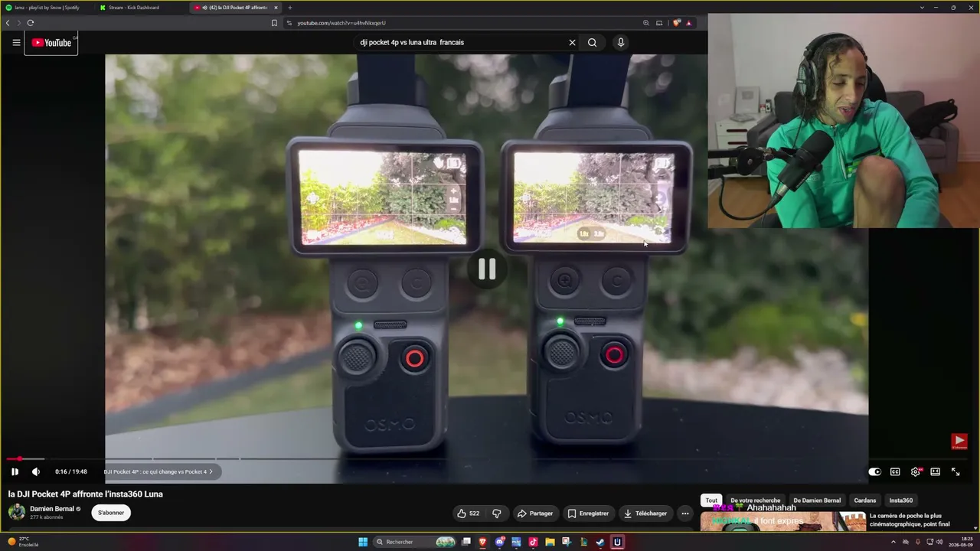Screen dimensions: 980x551
Task: Open the browser tab search dropdown
Action: [922, 8]
